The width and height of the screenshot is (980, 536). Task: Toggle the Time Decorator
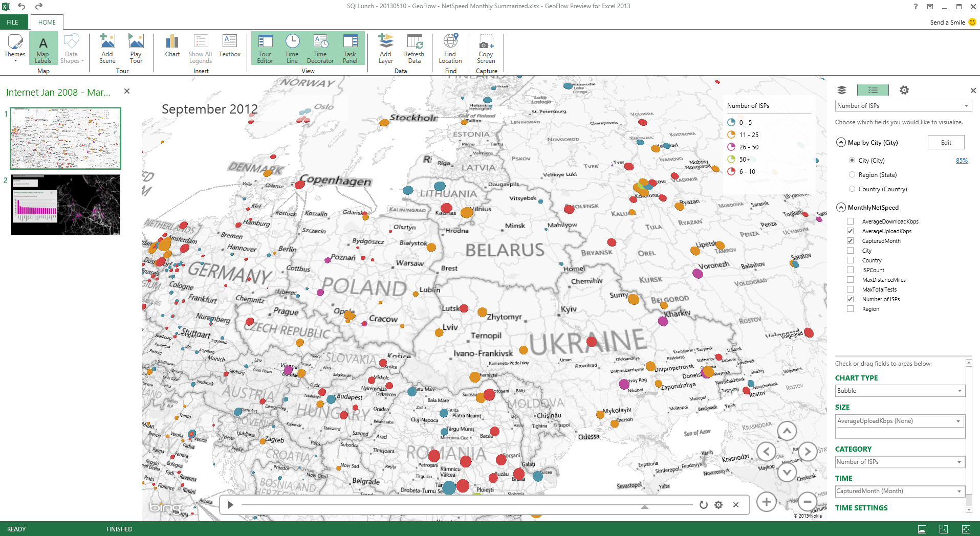point(320,49)
